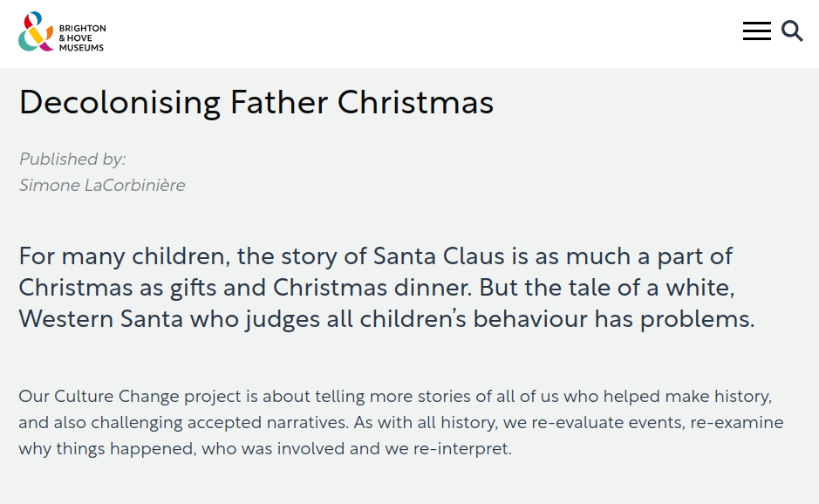
Task: Click the "Published by:" label
Action: click(72, 159)
